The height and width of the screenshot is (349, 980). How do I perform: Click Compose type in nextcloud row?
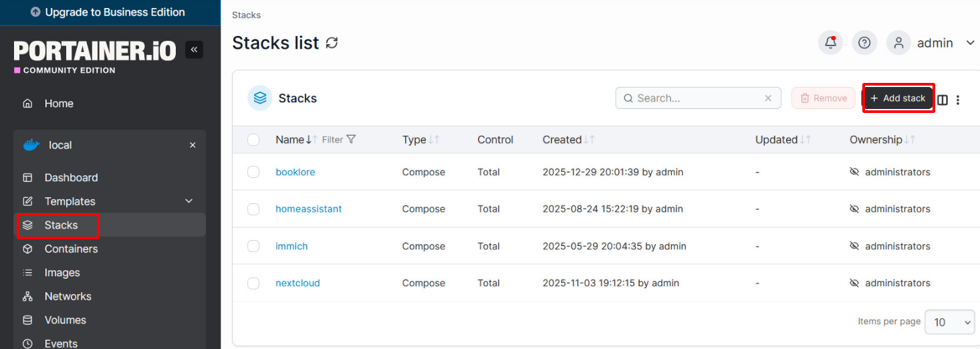(x=424, y=283)
